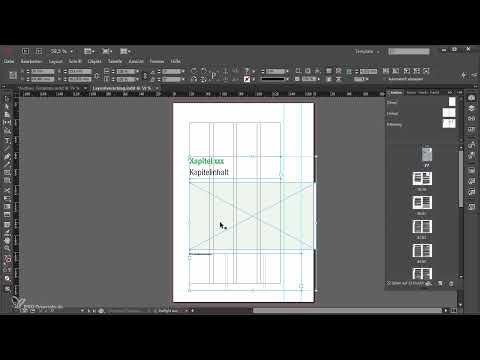Switch to the Seiten panel tab
The image size is (480, 360).
(x=396, y=92)
